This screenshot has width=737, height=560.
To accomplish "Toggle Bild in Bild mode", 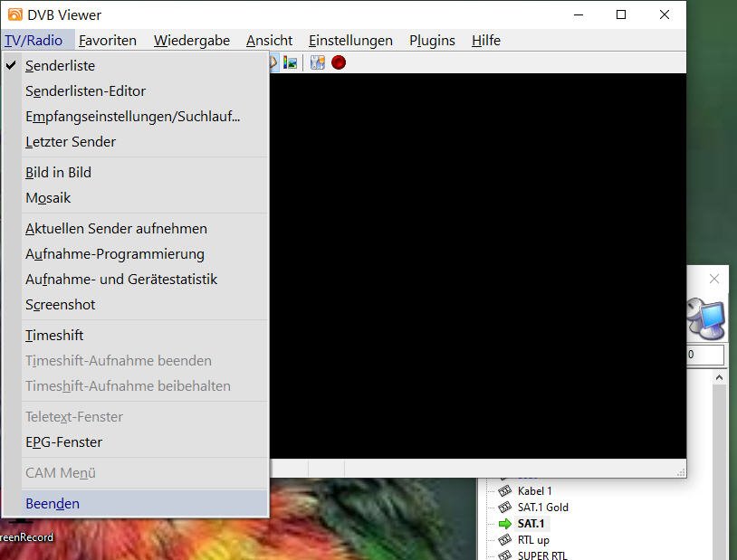I will tap(58, 173).
